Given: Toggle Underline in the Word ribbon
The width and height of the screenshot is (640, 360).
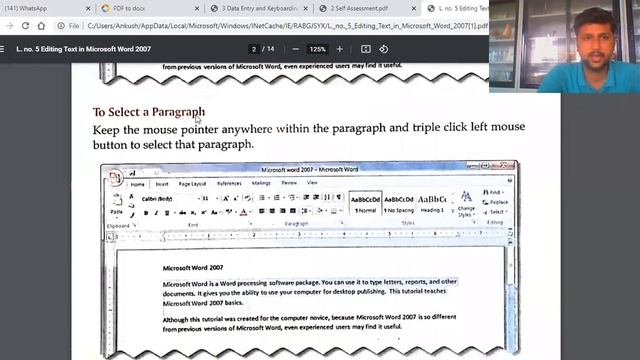Looking at the screenshot, I should pyautogui.click(x=167, y=213).
